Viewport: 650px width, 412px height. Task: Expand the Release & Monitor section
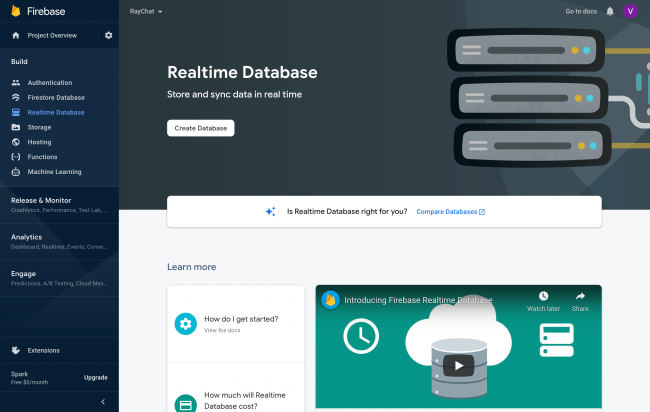pyautogui.click(x=59, y=205)
